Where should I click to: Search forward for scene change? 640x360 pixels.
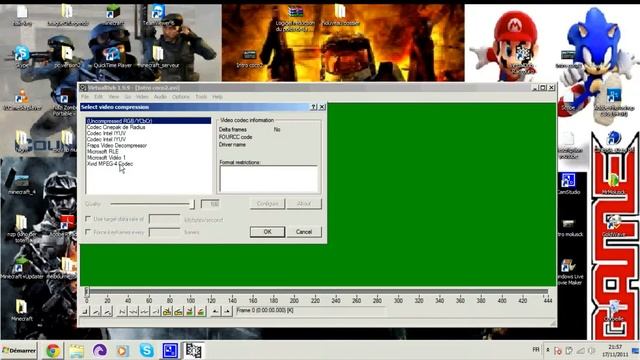(200, 312)
